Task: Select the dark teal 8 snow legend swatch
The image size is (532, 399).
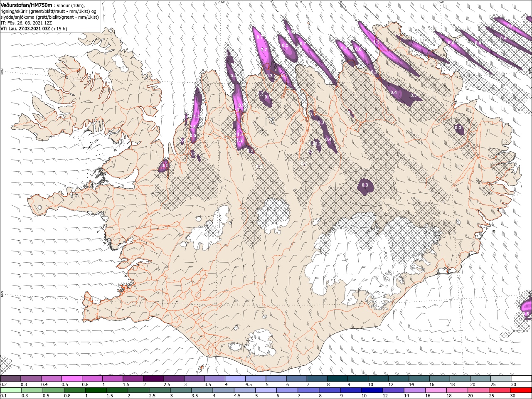Action: point(337,379)
